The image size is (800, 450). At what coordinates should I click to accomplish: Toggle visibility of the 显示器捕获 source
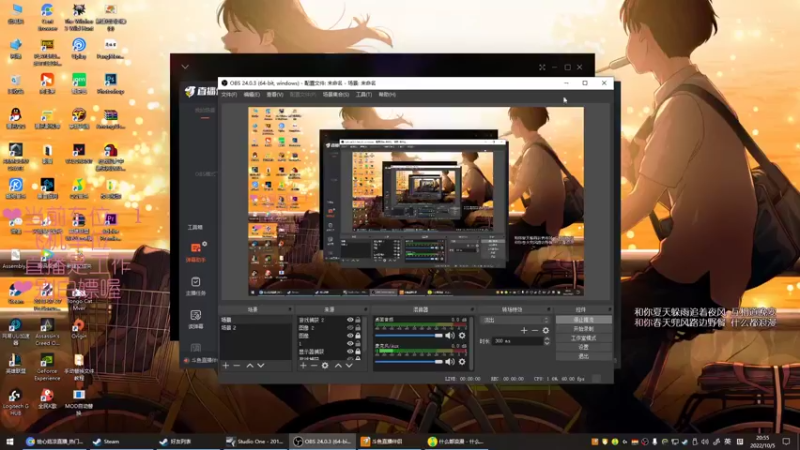click(350, 352)
